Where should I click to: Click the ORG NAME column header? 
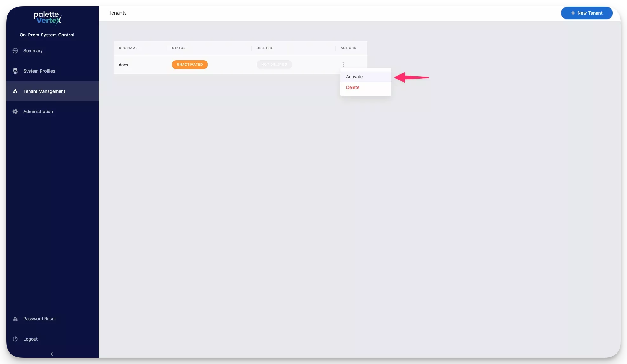click(x=128, y=48)
